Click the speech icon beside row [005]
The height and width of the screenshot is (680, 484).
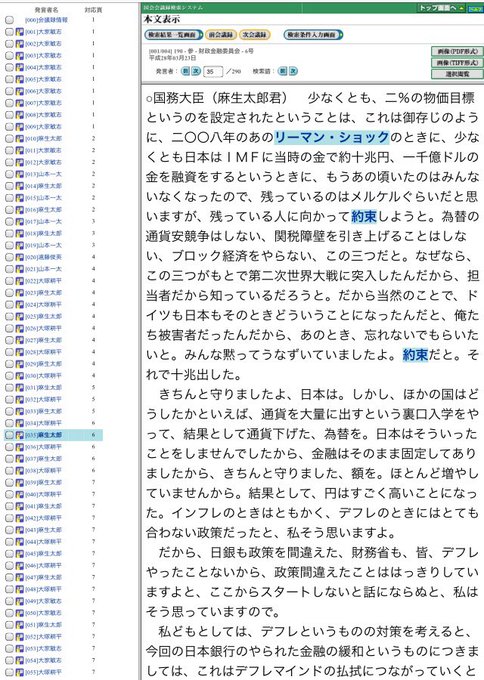(20, 79)
